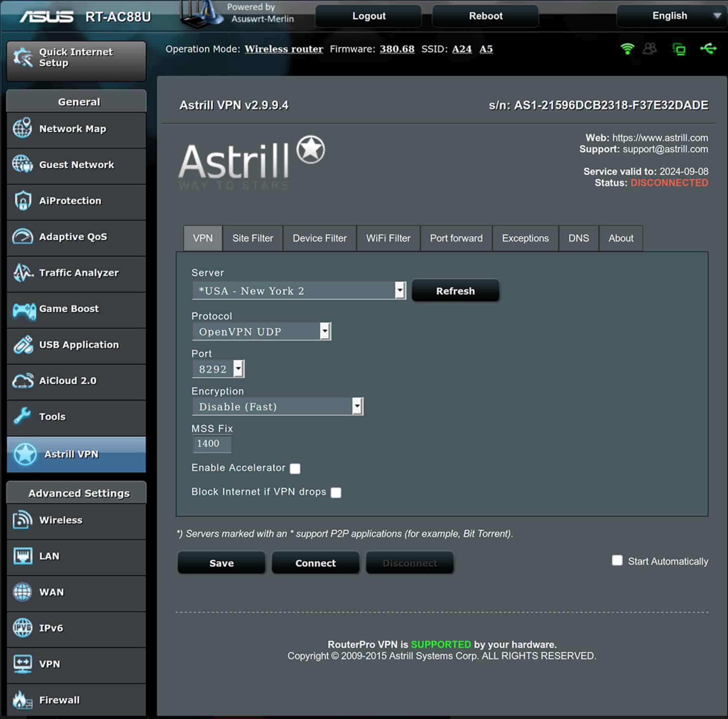Click the green network clients status icon
The image size is (728, 719).
point(679,49)
